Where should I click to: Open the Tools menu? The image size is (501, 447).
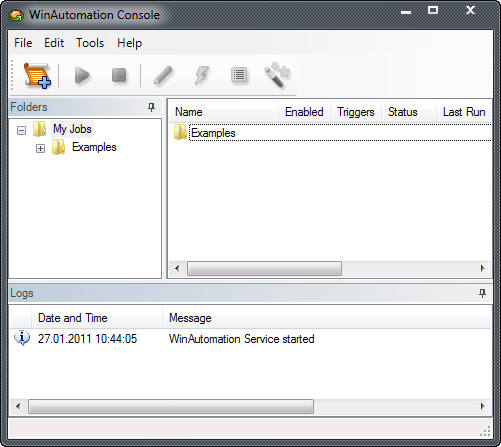click(x=90, y=43)
